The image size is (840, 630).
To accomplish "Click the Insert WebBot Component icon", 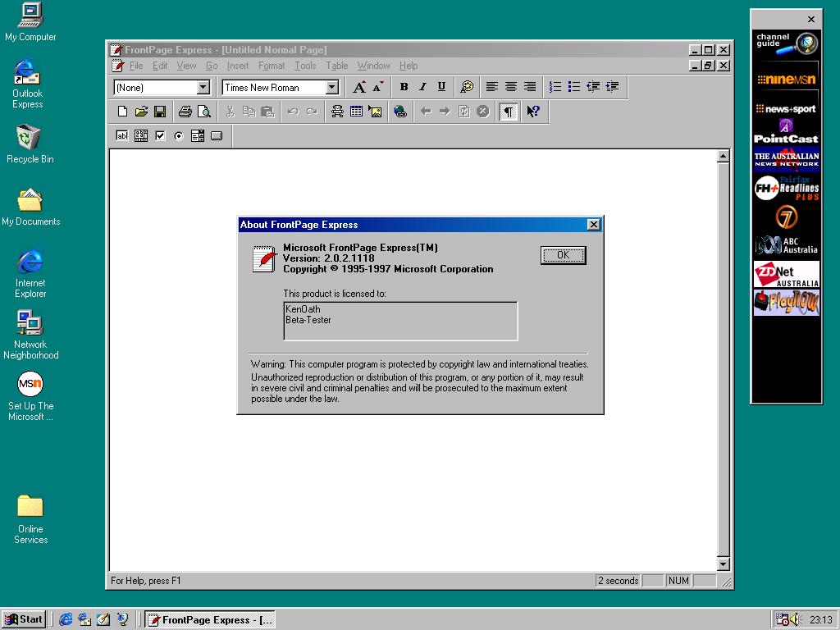I will point(337,112).
